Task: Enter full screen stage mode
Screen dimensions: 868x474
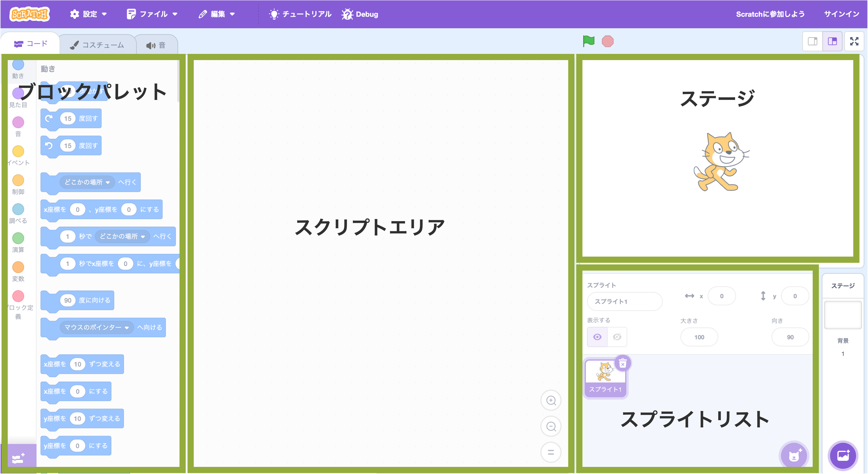Action: pos(854,42)
